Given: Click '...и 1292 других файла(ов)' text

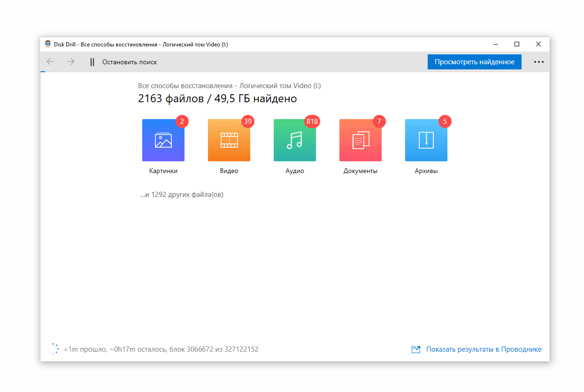Looking at the screenshot, I should tap(181, 195).
